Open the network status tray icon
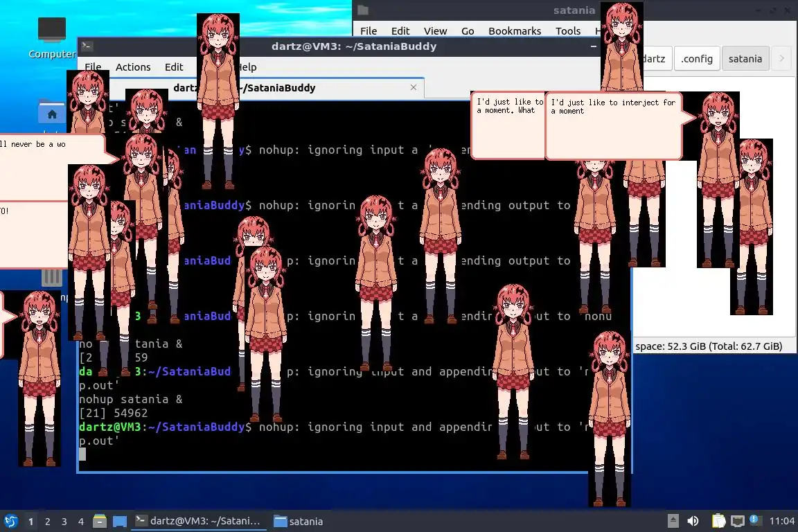Image resolution: width=798 pixels, height=532 pixels. point(738,521)
